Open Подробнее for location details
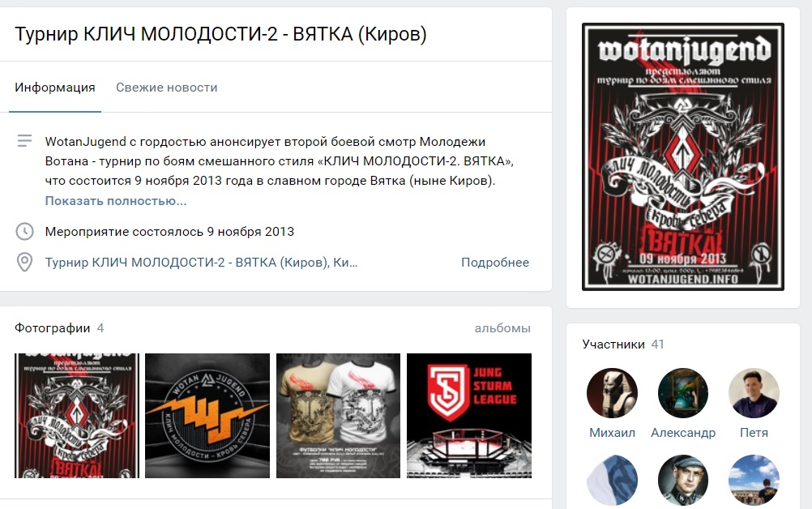This screenshot has width=812, height=509. [x=495, y=263]
